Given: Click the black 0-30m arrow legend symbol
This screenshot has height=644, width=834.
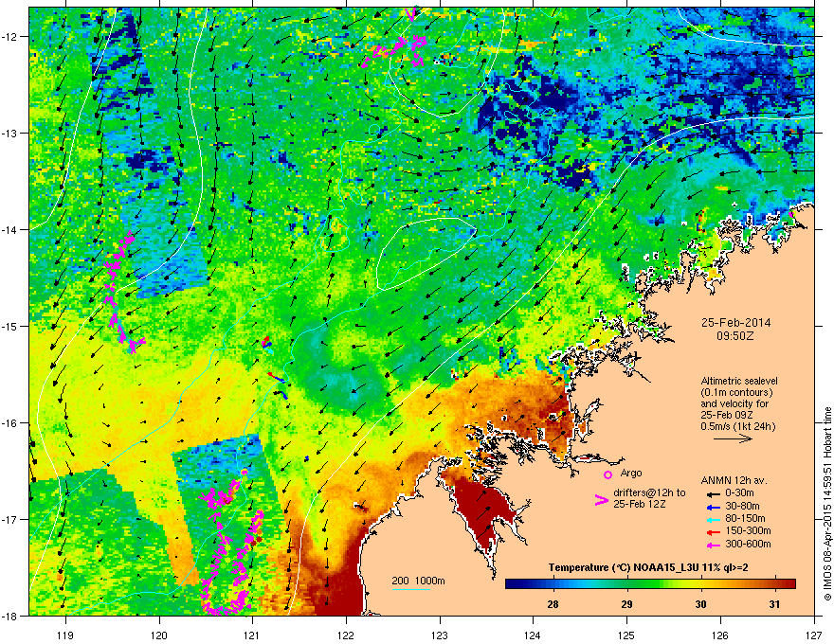Looking at the screenshot, I should pos(714,493).
